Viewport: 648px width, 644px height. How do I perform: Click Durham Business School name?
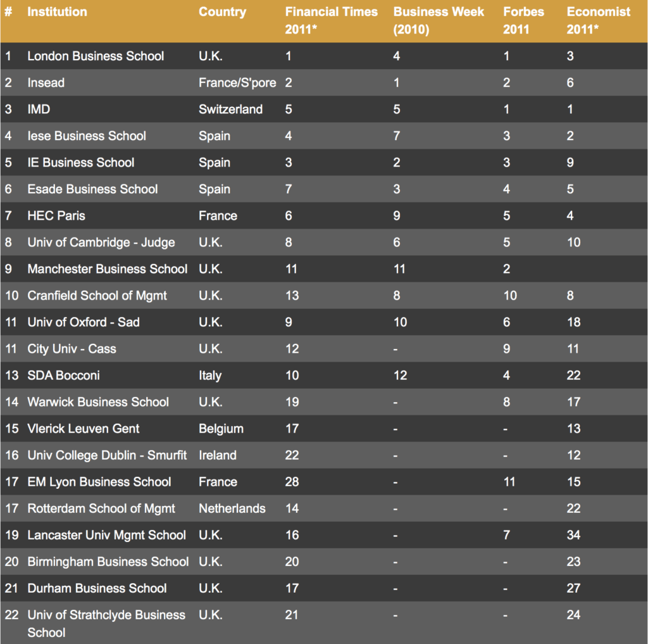[x=97, y=588]
